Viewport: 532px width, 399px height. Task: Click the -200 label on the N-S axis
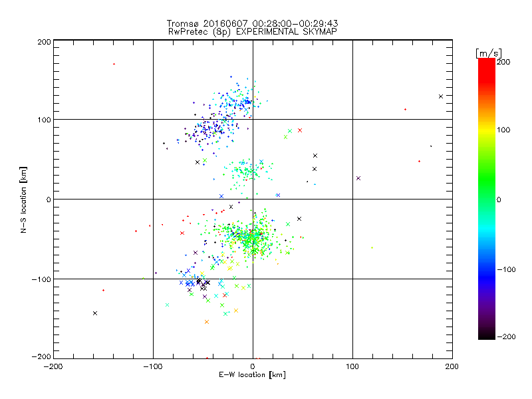(41, 356)
